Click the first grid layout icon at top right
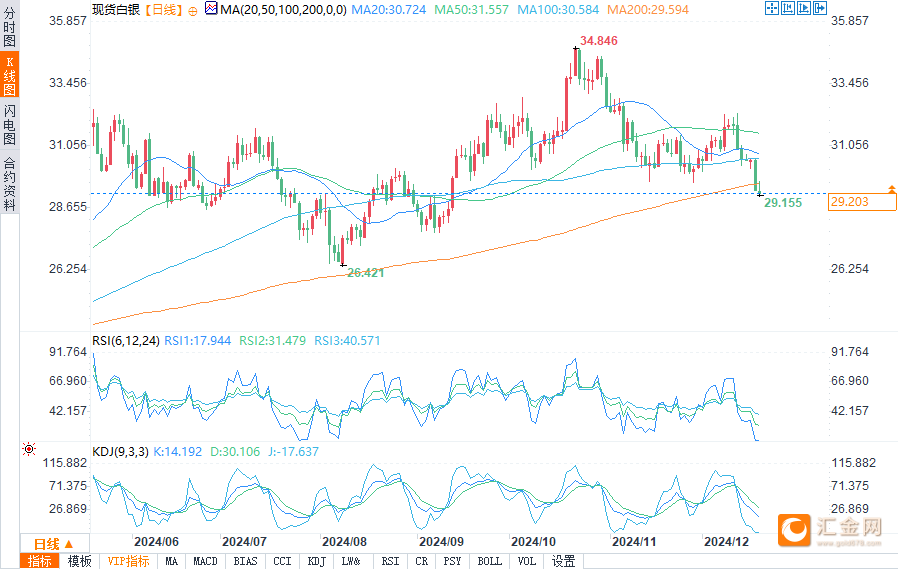This screenshot has width=898, height=569. point(772,8)
